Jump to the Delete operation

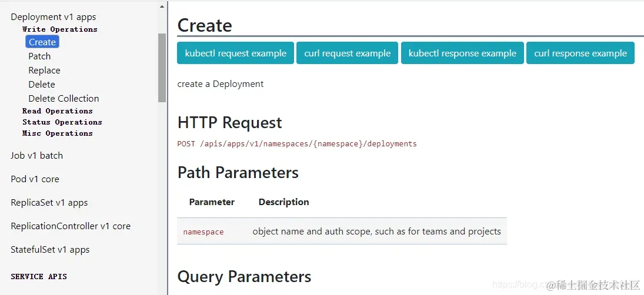[42, 84]
